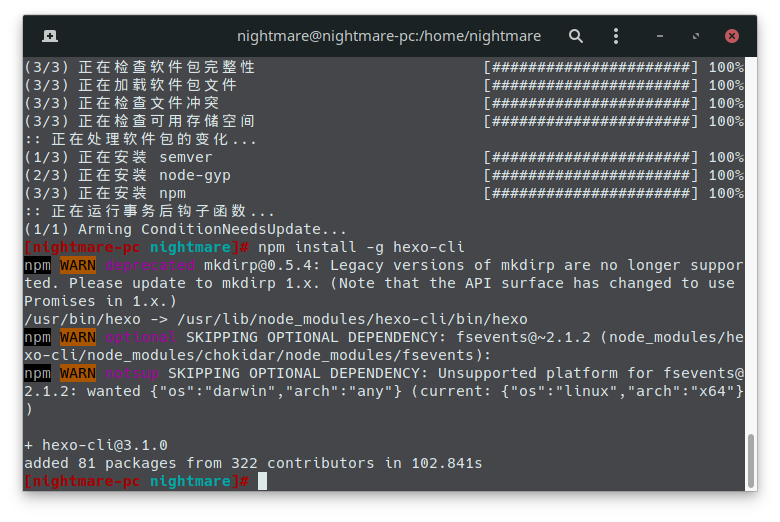Click the line 'added 81 packages from 322 contributors'

point(199,463)
